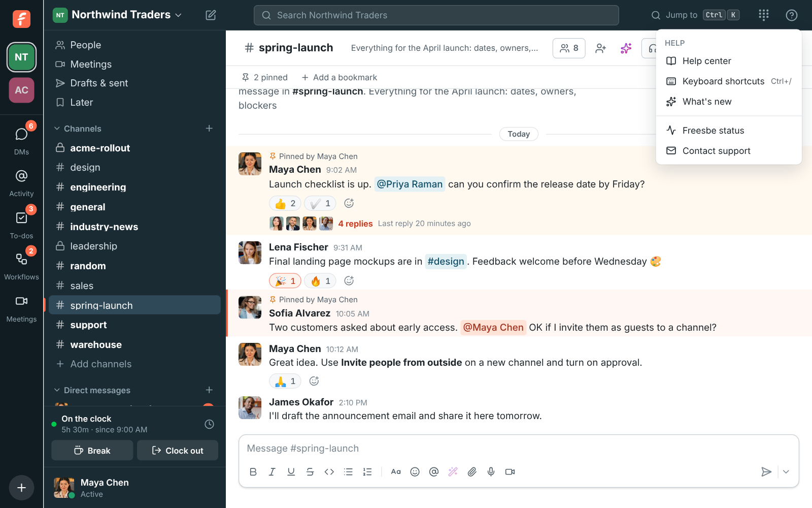Screen dimensions: 812x508
Task: Open DMs in the left rail
Action: 21,140
